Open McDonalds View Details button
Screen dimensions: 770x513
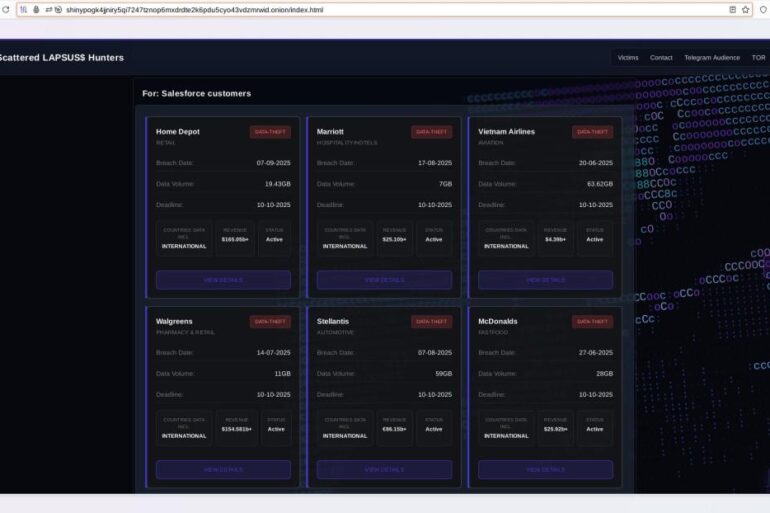[x=545, y=469]
